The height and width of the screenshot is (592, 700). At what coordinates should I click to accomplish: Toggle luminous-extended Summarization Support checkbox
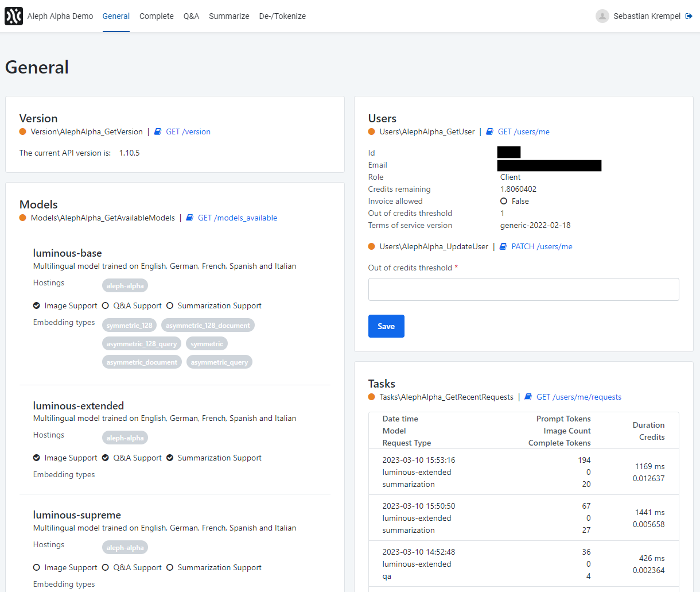pyautogui.click(x=170, y=458)
